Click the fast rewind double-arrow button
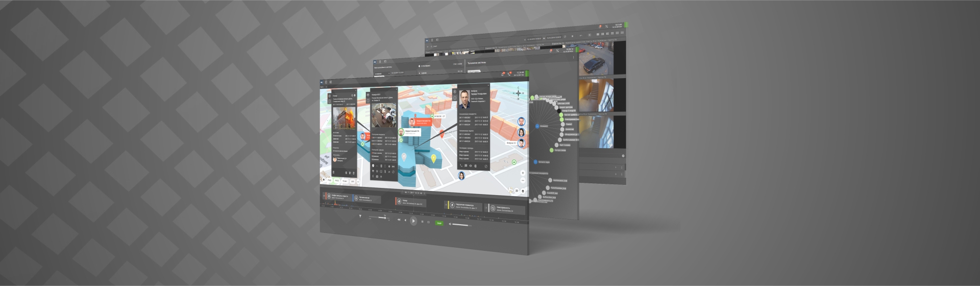Screen dimensions: 980x286 (399, 220)
